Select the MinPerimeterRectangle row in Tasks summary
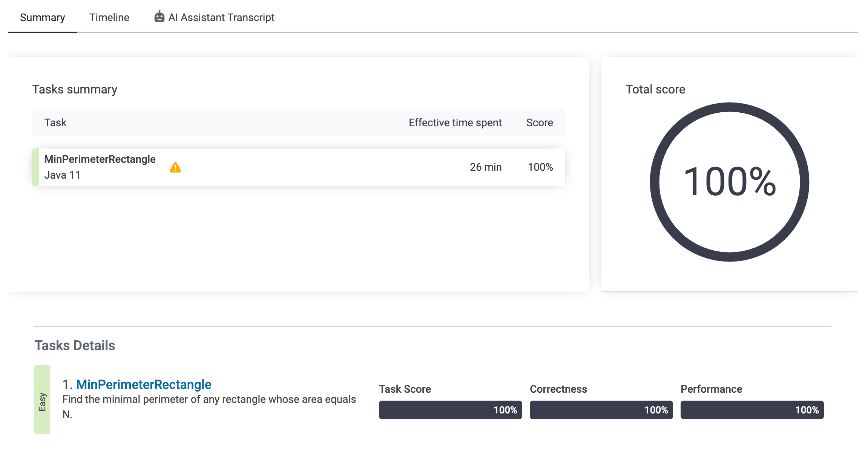Screen dimensions: 868x450 coord(302,167)
